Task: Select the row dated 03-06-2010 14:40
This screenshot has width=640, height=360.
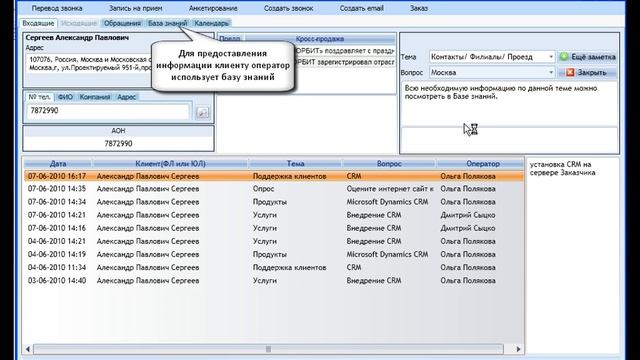Action: click(273, 280)
